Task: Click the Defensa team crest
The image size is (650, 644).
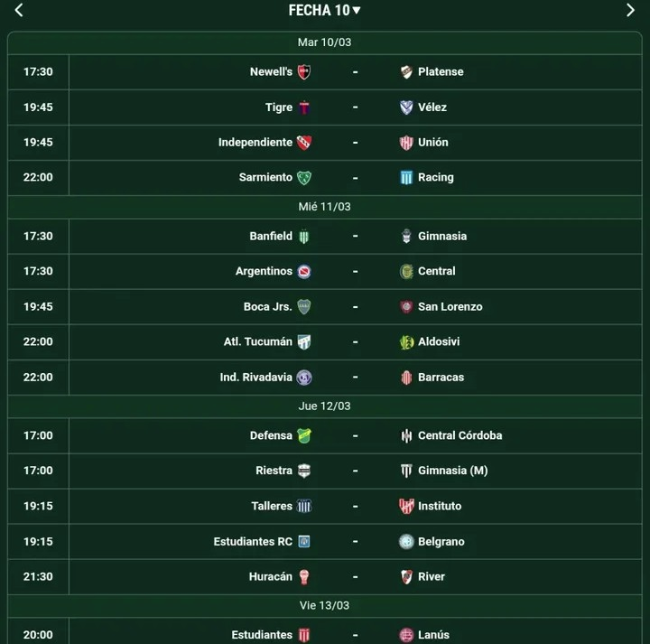Action: point(304,436)
